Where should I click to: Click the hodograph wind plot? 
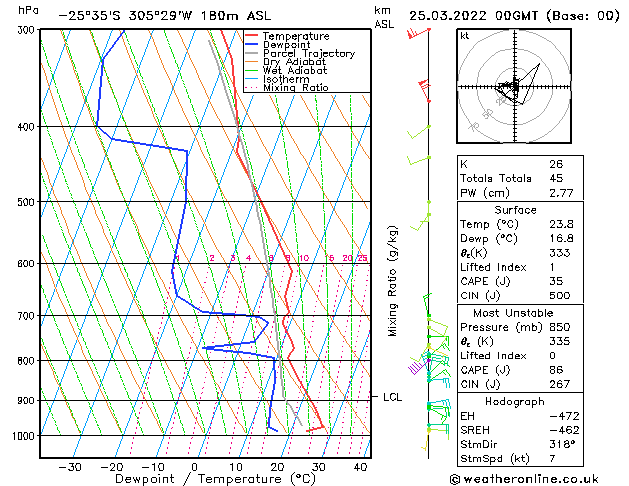click(x=514, y=86)
